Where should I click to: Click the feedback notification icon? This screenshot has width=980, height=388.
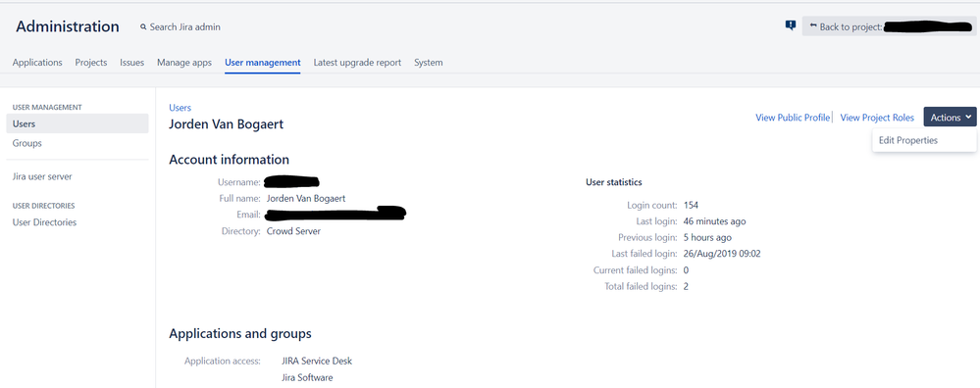(x=790, y=25)
